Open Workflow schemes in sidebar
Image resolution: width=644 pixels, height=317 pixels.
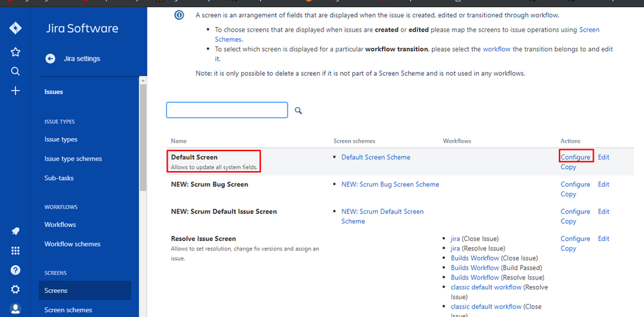tap(72, 244)
